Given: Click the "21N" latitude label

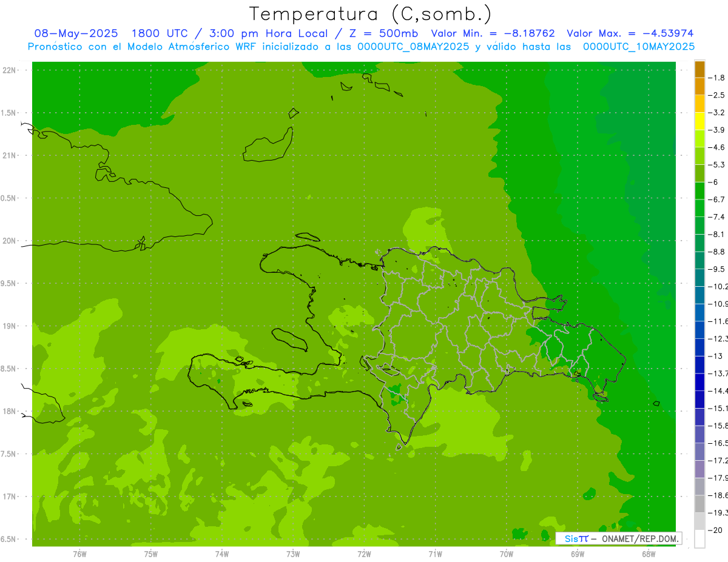Looking at the screenshot, I should [10, 156].
